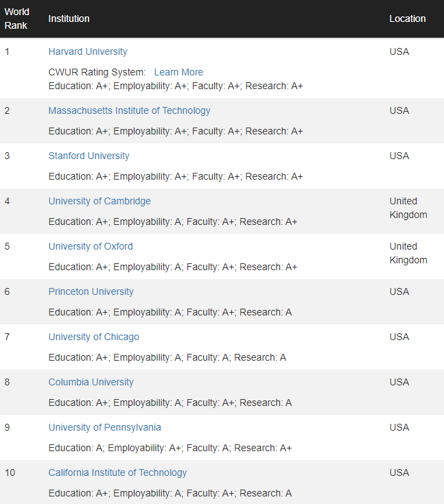This screenshot has height=504, width=444.
Task: Visit the University of Pennsylvania page
Action: coord(104,427)
